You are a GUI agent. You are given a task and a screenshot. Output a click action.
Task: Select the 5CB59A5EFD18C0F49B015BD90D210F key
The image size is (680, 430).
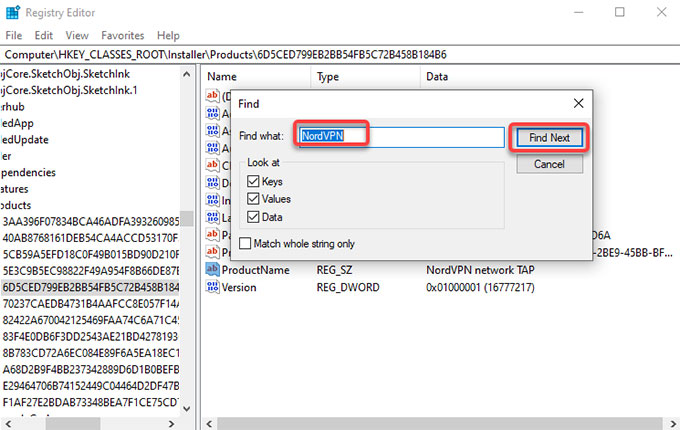(x=91, y=254)
